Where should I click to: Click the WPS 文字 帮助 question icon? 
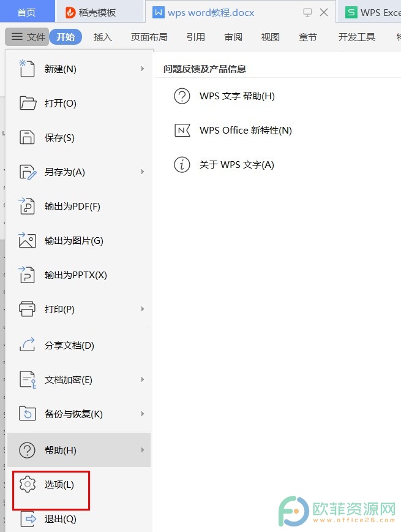[182, 96]
